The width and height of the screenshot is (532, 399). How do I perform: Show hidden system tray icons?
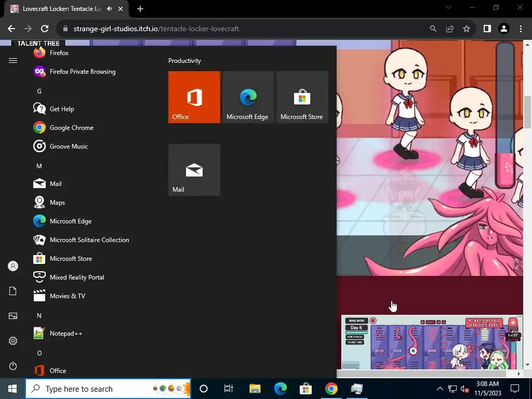pos(440,389)
